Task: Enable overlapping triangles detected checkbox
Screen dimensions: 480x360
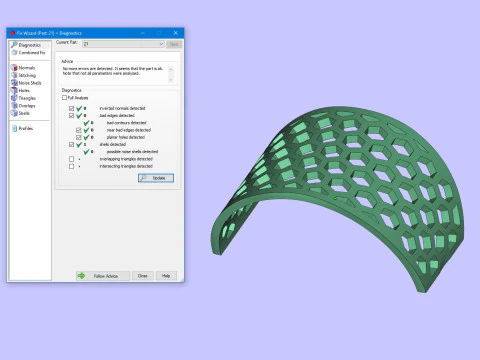Action: pos(71,159)
